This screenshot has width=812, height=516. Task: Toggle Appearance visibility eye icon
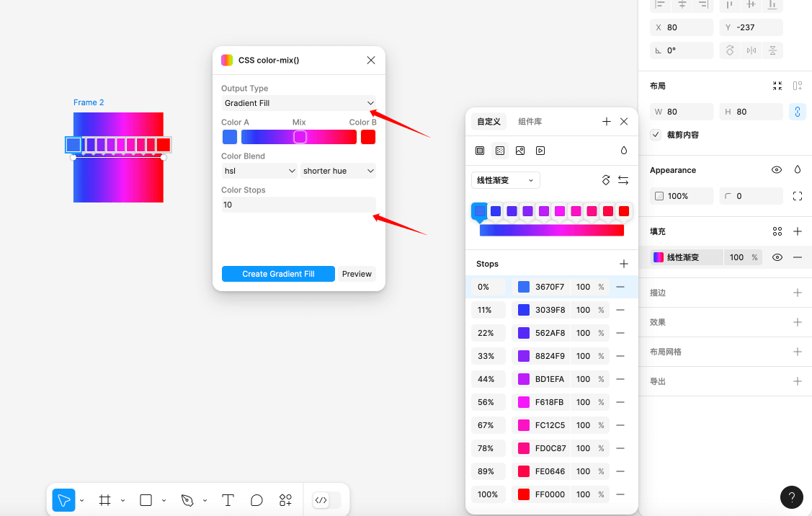pos(777,169)
